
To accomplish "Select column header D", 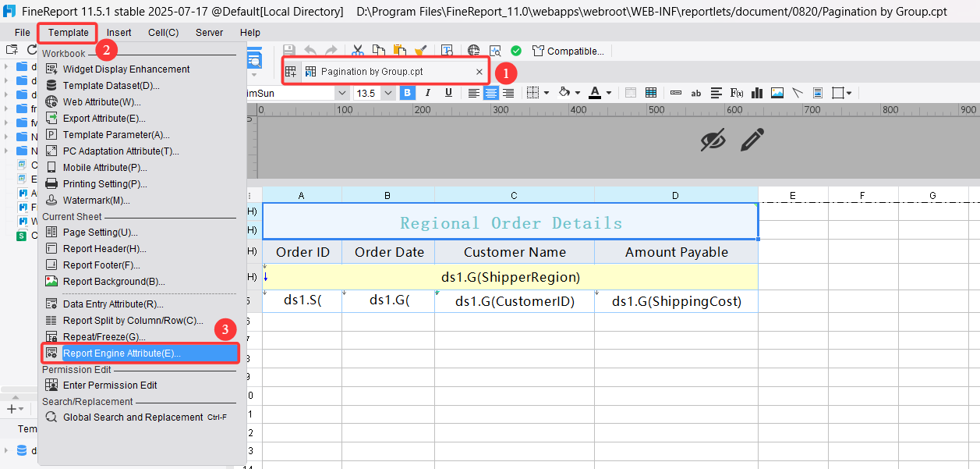I will click(676, 195).
